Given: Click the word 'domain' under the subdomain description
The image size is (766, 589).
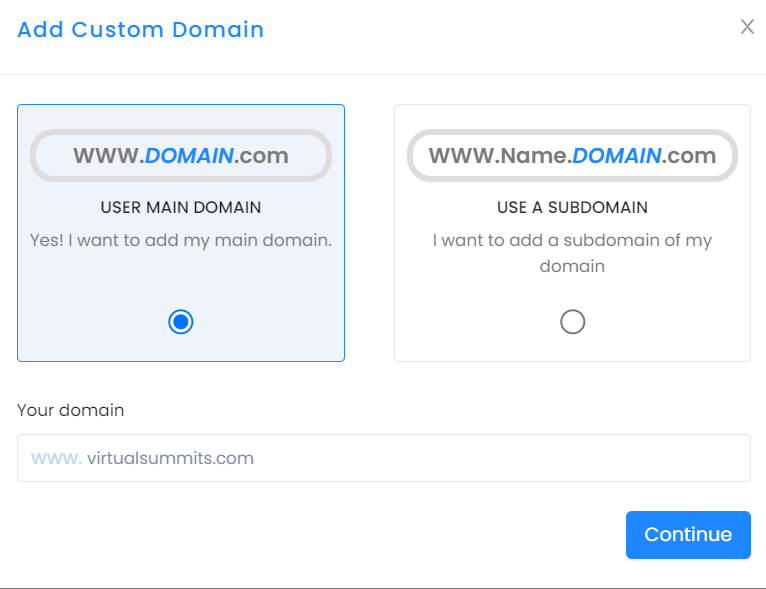Looking at the screenshot, I should point(572,267).
